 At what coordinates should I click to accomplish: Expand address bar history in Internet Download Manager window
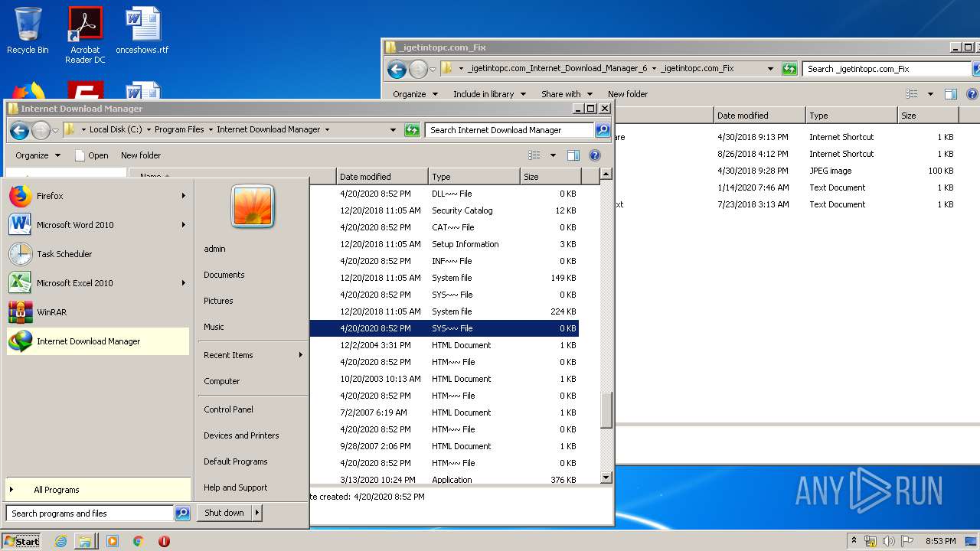tap(393, 130)
